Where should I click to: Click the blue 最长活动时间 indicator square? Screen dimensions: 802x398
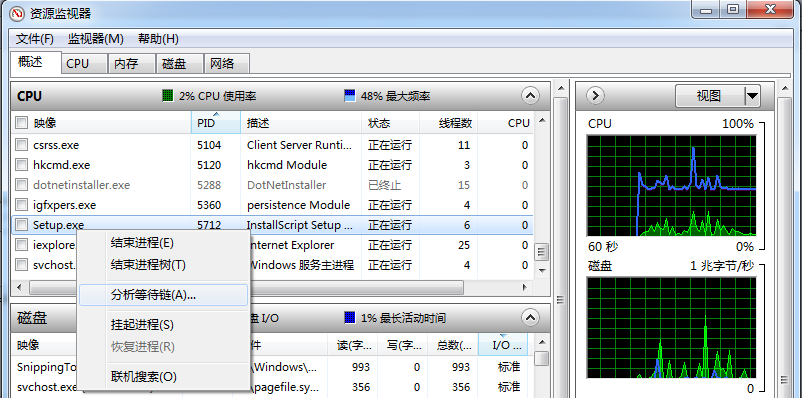click(350, 318)
